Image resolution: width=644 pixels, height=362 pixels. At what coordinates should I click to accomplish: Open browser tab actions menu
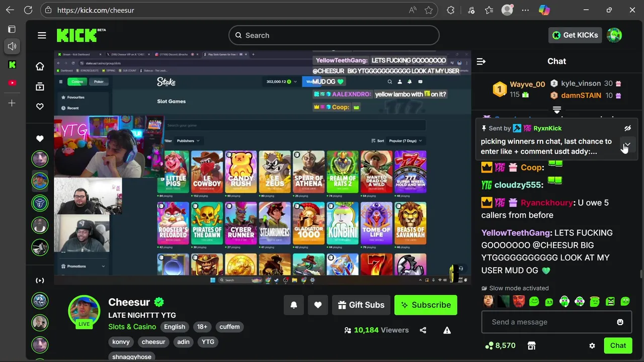tap(13, 29)
